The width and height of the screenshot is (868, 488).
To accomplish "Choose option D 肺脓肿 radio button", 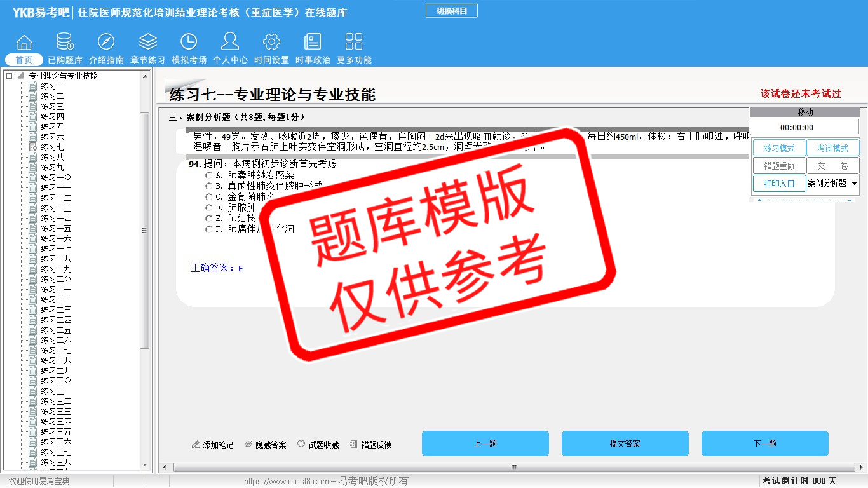I will [x=208, y=207].
